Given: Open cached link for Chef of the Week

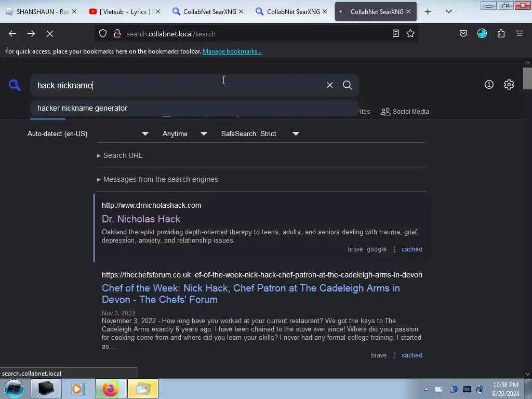Looking at the screenshot, I should point(412,355).
